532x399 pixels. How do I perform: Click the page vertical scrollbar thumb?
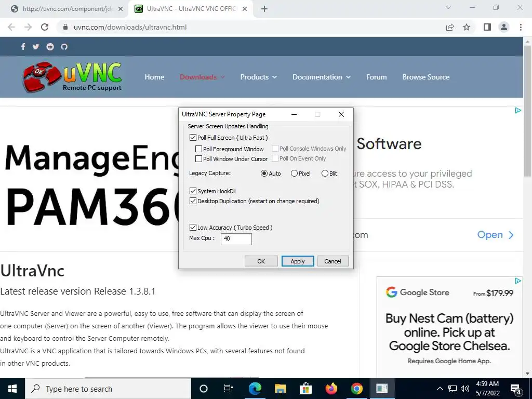pos(528,111)
